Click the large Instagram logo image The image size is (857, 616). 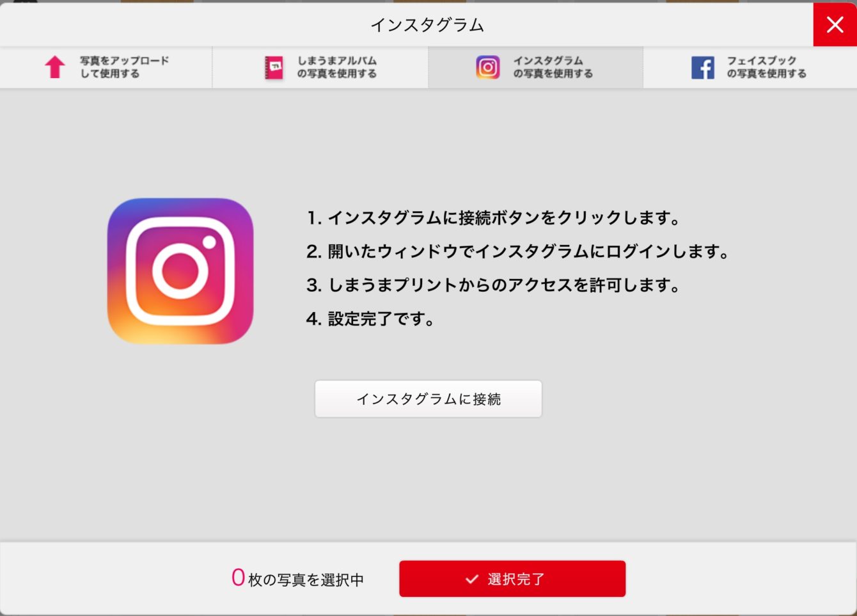pyautogui.click(x=180, y=271)
